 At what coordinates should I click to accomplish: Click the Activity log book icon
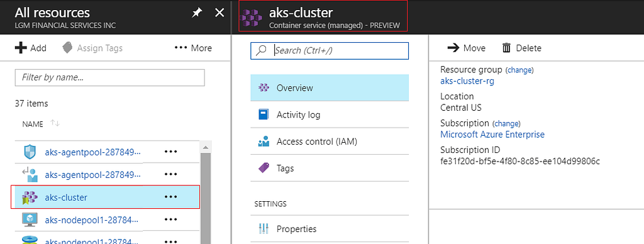point(264,114)
